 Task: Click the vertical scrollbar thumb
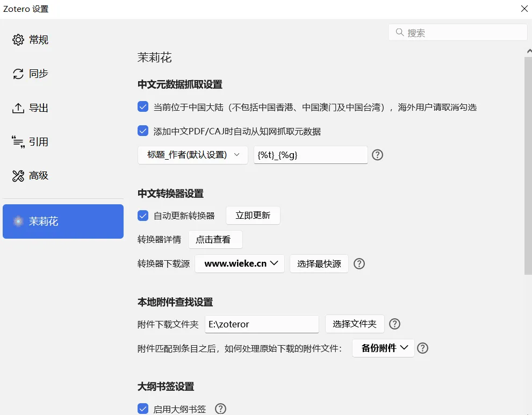click(x=528, y=166)
